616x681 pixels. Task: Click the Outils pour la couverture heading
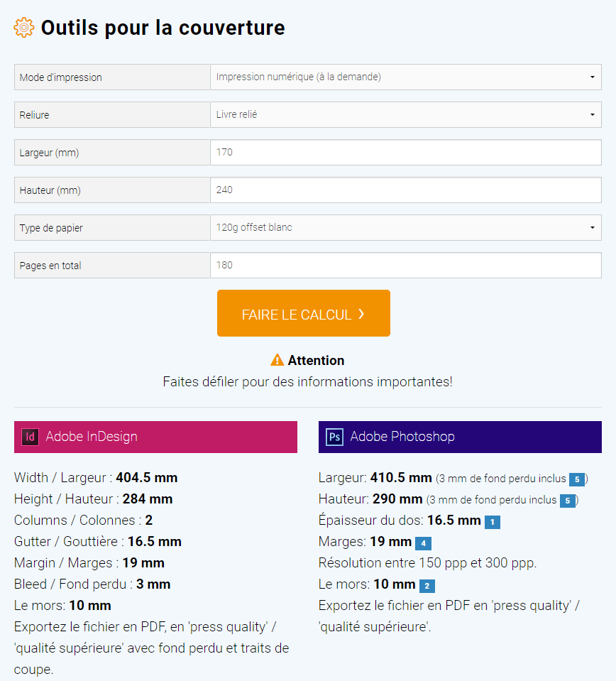[163, 28]
